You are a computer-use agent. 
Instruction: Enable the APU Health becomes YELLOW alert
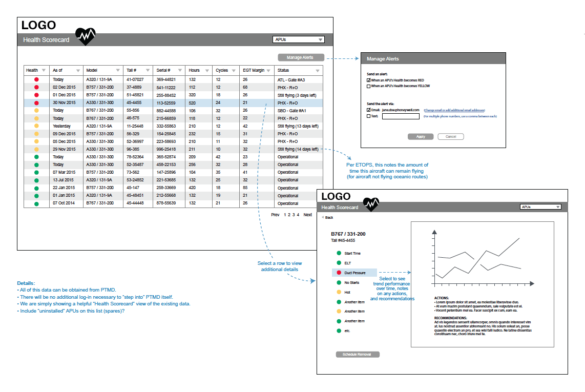pos(368,86)
